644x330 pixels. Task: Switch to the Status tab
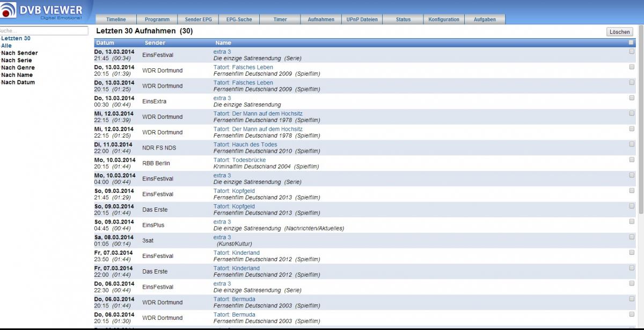(x=403, y=19)
